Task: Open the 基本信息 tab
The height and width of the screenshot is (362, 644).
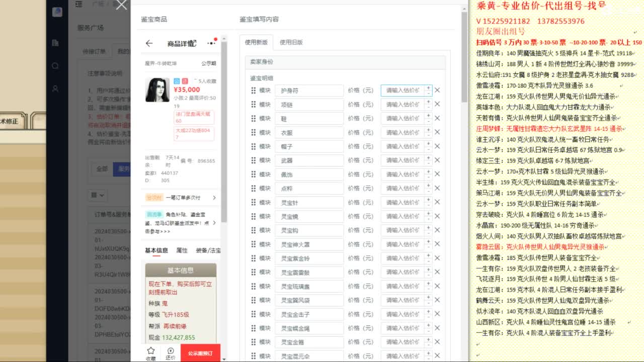Action: [x=156, y=250]
